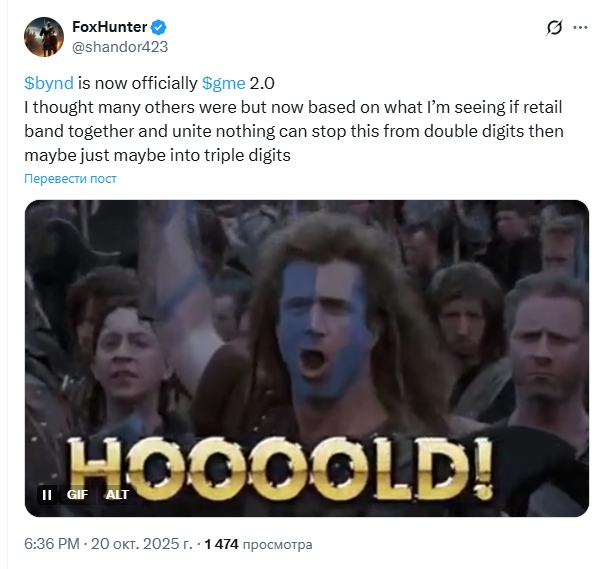Open the $bynd cashtag
Viewport: 606px width, 569px height.
(49, 83)
